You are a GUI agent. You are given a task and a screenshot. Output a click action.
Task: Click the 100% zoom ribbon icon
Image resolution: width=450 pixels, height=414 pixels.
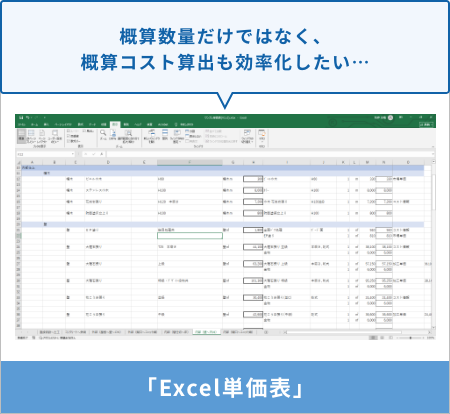[x=113, y=135]
